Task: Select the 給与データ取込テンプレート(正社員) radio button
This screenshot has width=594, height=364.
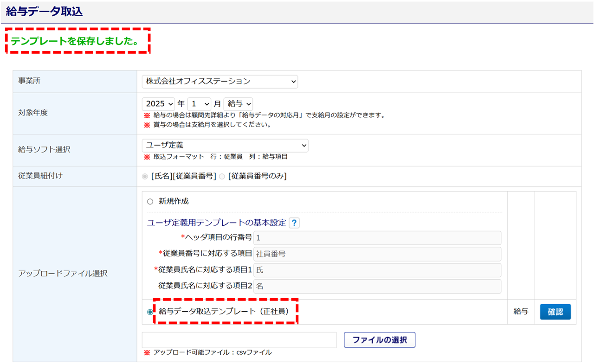Action: pyautogui.click(x=150, y=312)
